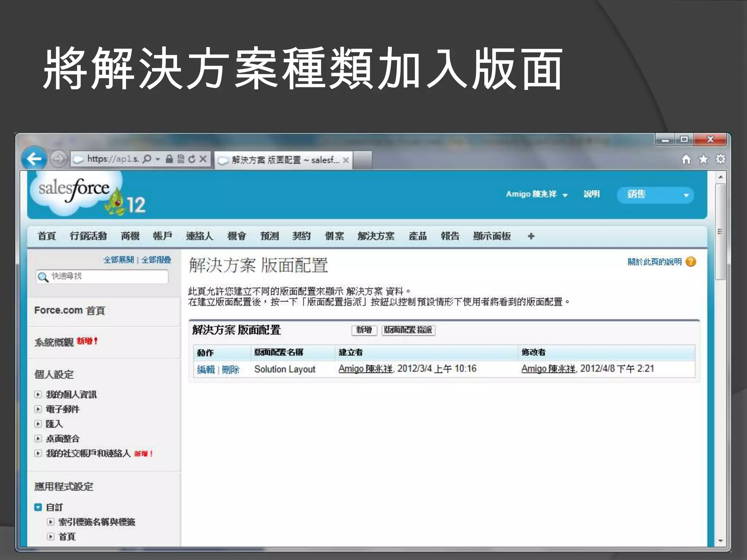Open the 機會 tab
The image size is (747, 560).
tap(237, 236)
